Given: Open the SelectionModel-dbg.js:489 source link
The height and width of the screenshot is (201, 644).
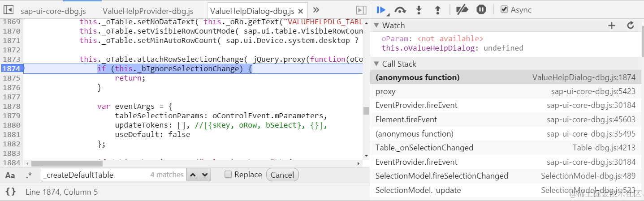Looking at the screenshot, I should click(588, 176).
